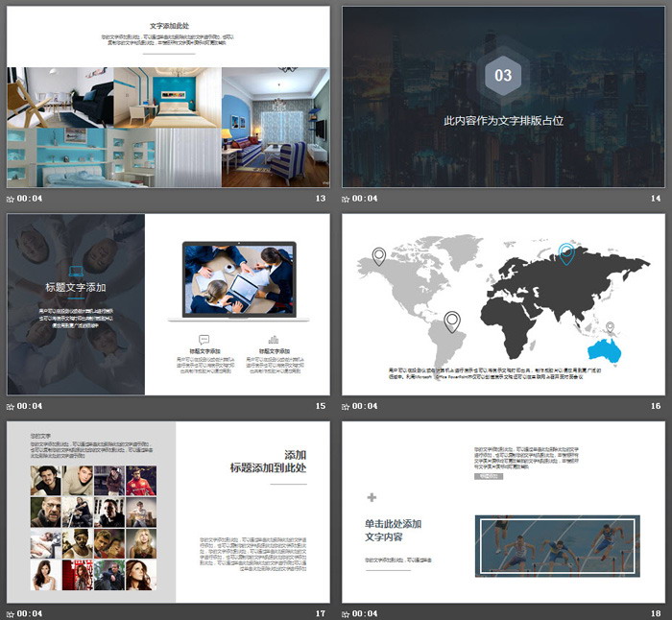Click the blue map pin over Russia

pyautogui.click(x=565, y=252)
